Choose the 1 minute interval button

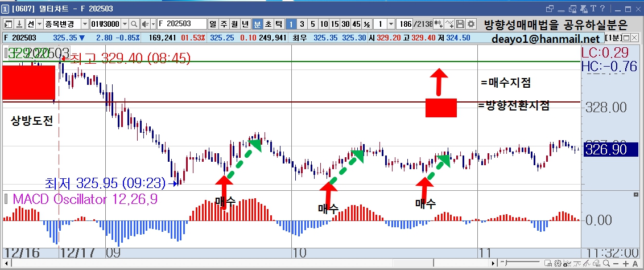tap(291, 24)
